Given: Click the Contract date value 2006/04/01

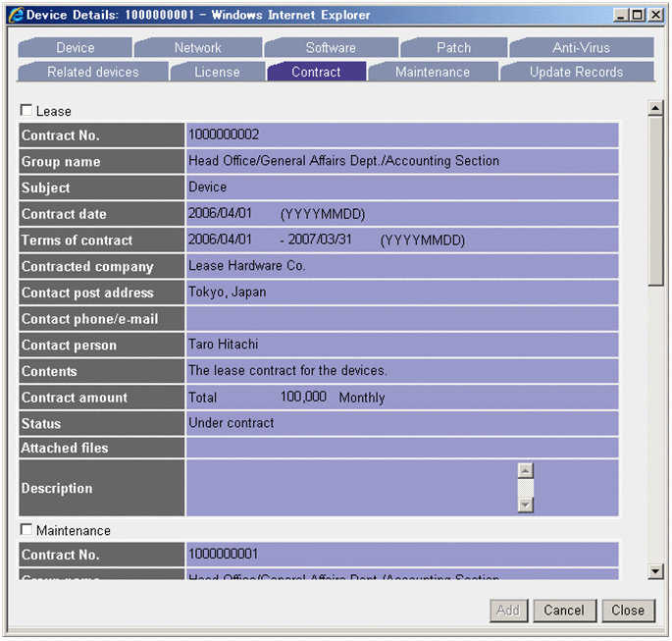Looking at the screenshot, I should click(x=220, y=213).
